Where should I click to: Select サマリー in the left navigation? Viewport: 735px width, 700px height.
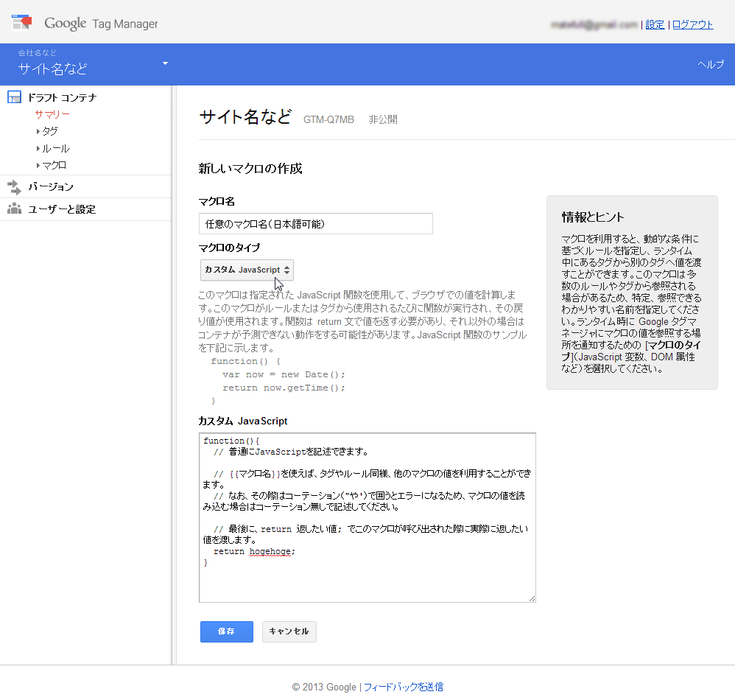tap(51, 113)
